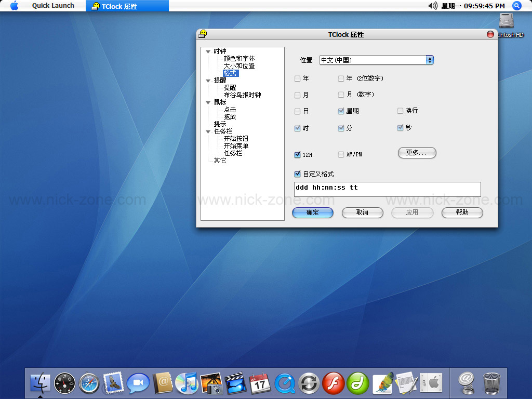
Task: Click the 应用 apply button
Action: coord(412,212)
